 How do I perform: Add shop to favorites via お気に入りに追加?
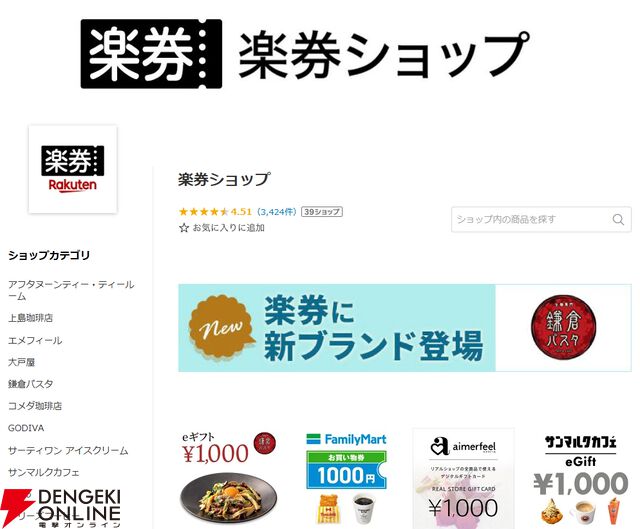pyautogui.click(x=228, y=228)
